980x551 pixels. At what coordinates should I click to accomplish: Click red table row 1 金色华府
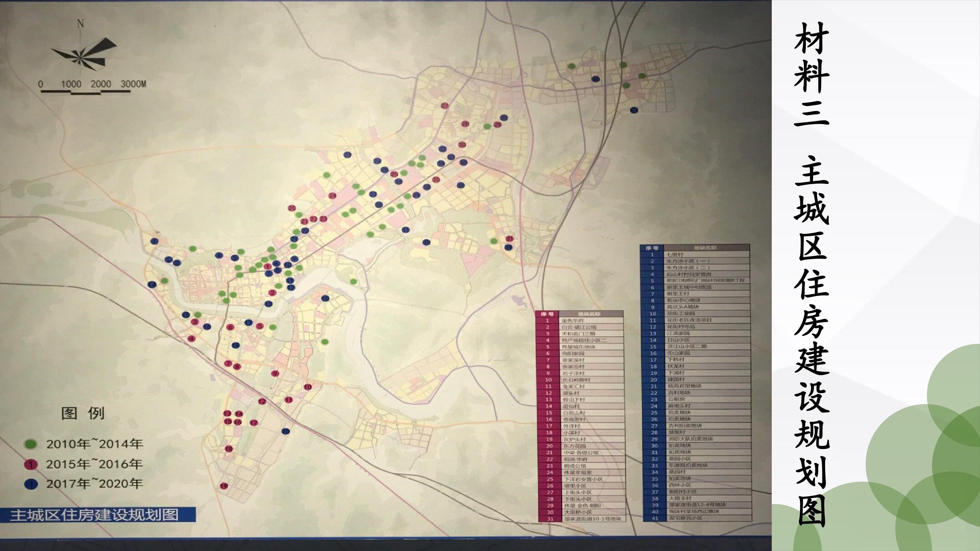[x=580, y=320]
